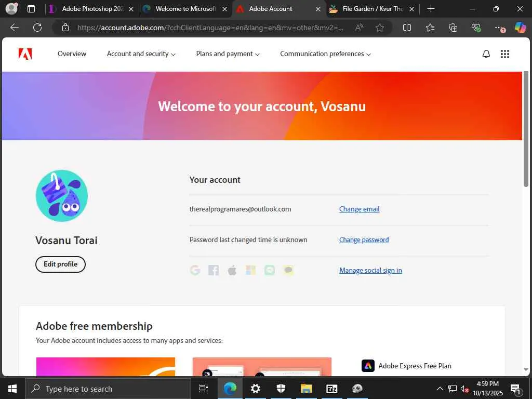
Task: Click the muted volume tray icon
Action: [464, 389]
